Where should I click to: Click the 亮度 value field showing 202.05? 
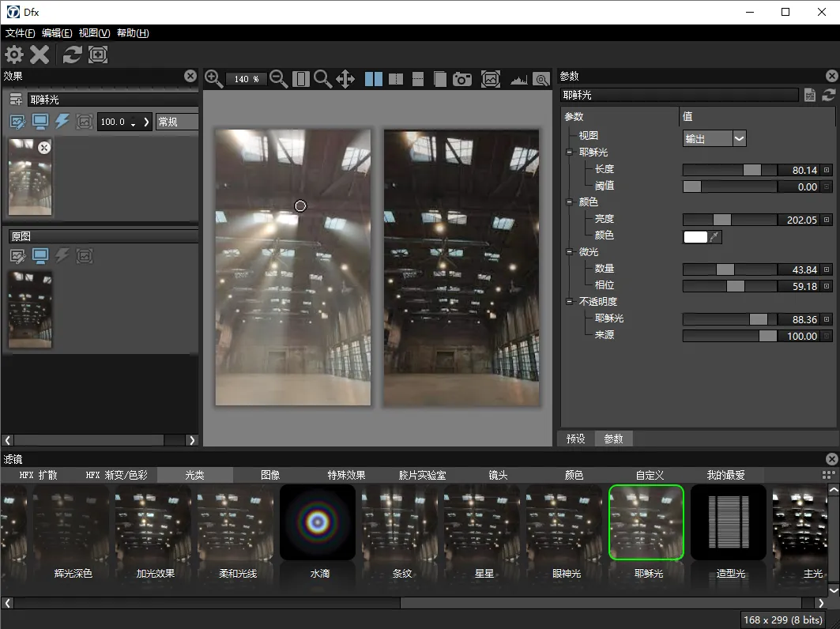coord(798,220)
